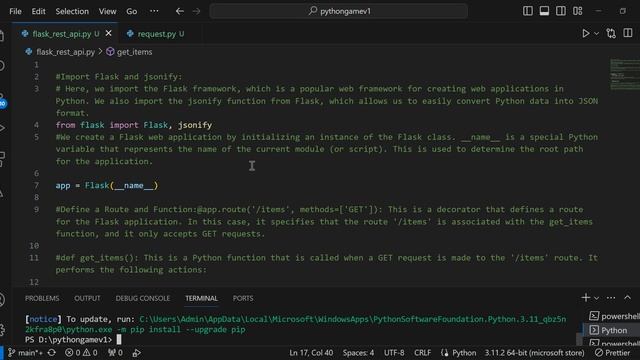The image size is (640, 360).
Task: Close the flask_rest_api.py tab
Action: tap(109, 33)
